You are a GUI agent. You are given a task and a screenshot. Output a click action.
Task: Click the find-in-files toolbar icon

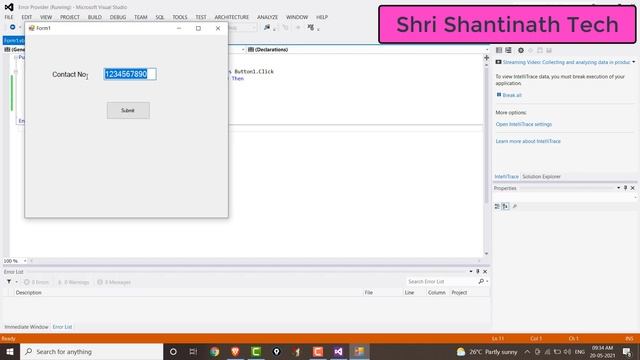[x=267, y=27]
